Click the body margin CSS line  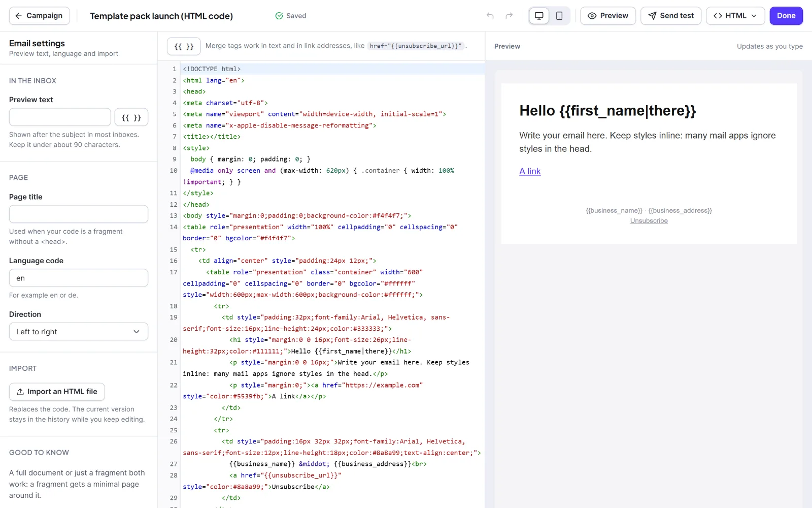coord(250,159)
